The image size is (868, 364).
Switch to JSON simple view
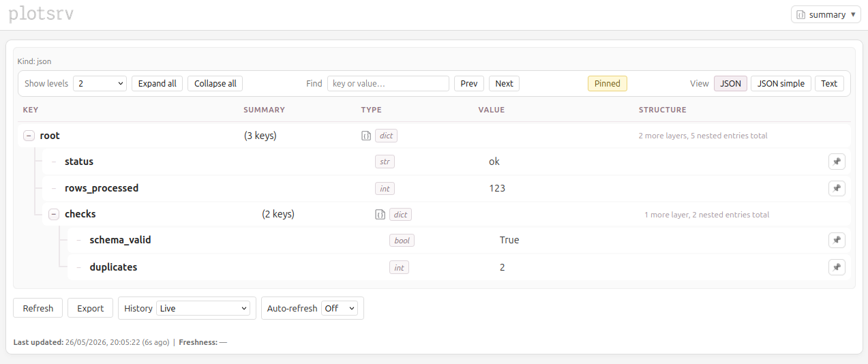click(781, 83)
